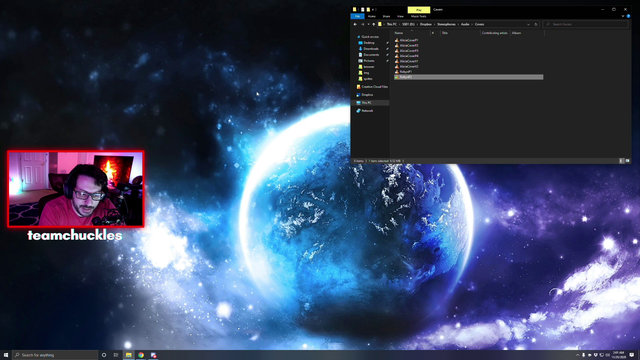Open Explorer help icon
640x360 pixels.
tap(629, 16)
